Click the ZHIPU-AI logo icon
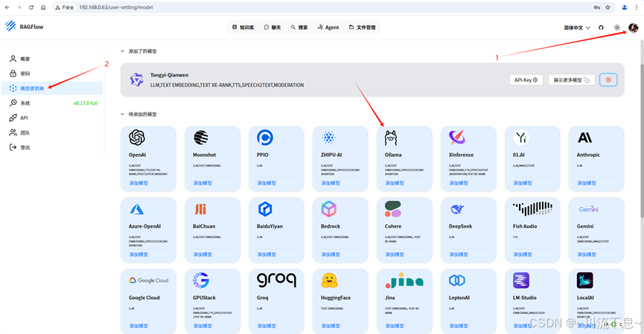Screen dimensions: 644x334 (328, 138)
